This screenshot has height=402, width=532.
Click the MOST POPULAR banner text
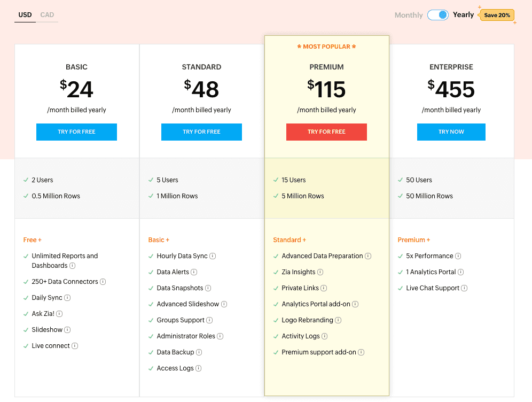point(326,47)
